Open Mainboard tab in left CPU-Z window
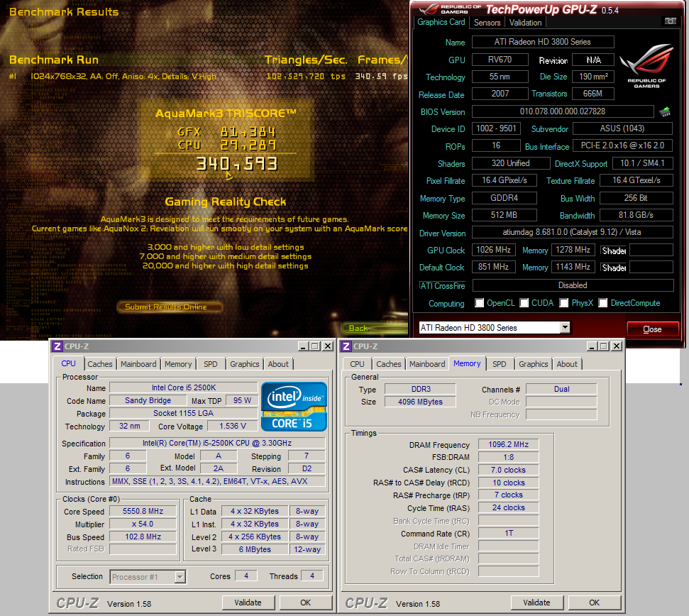 (138, 364)
